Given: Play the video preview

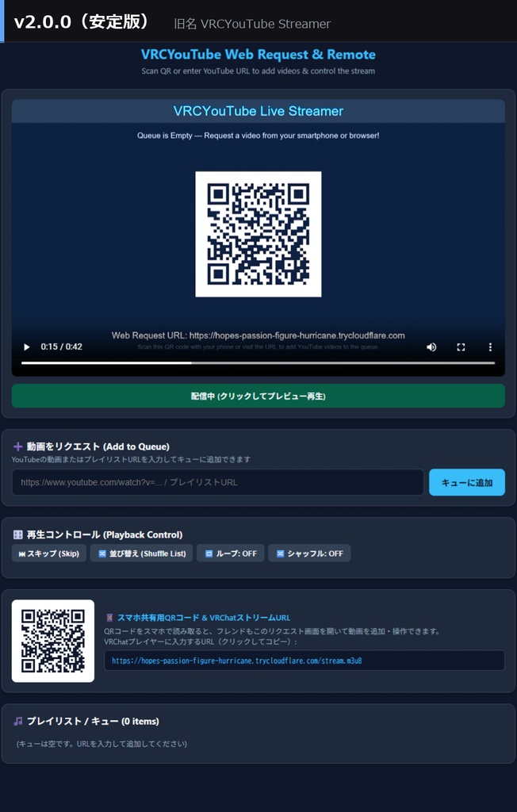Looking at the screenshot, I should [x=27, y=347].
